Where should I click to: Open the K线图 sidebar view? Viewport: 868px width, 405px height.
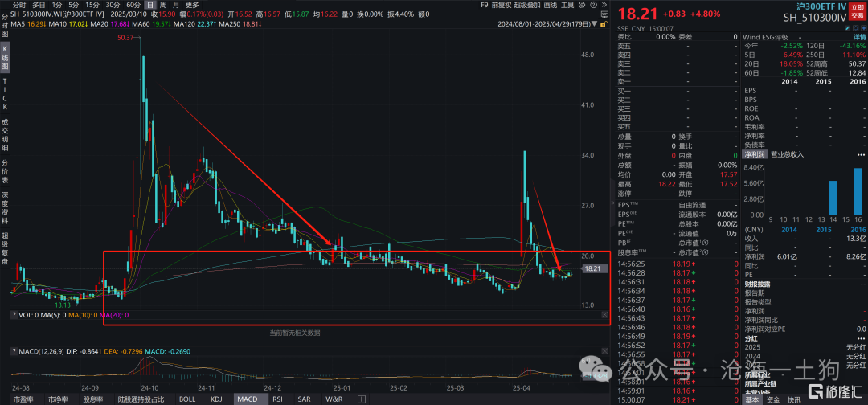pyautogui.click(x=5, y=57)
